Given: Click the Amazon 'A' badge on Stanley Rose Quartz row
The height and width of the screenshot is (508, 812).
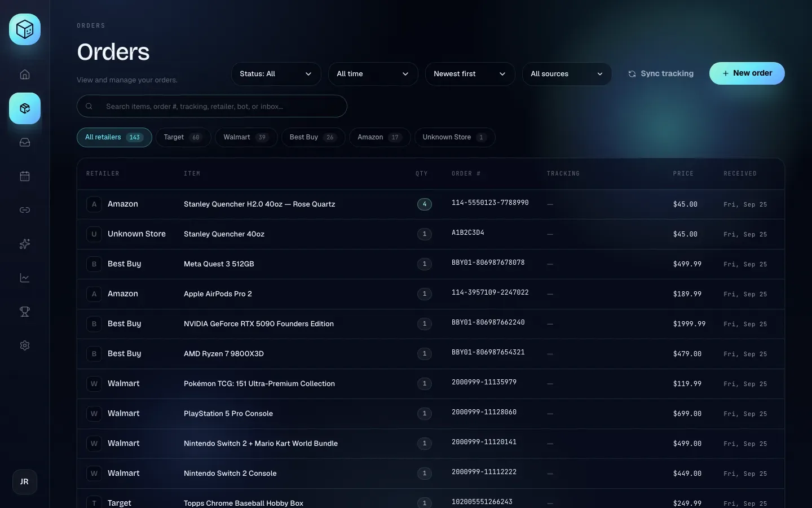Looking at the screenshot, I should [94, 204].
